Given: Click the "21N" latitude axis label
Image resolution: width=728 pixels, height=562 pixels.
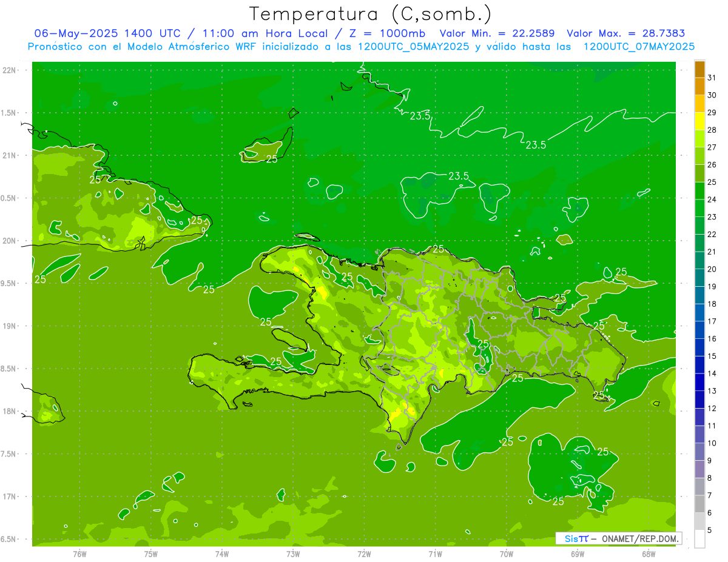Looking at the screenshot, I should 9,156.
